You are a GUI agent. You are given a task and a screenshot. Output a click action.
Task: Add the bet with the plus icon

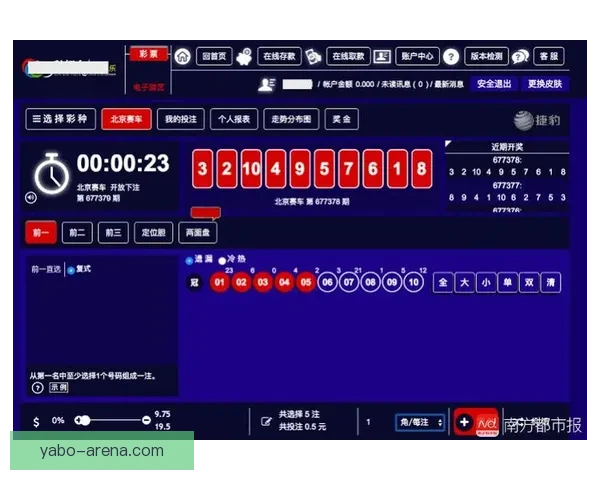(464, 422)
